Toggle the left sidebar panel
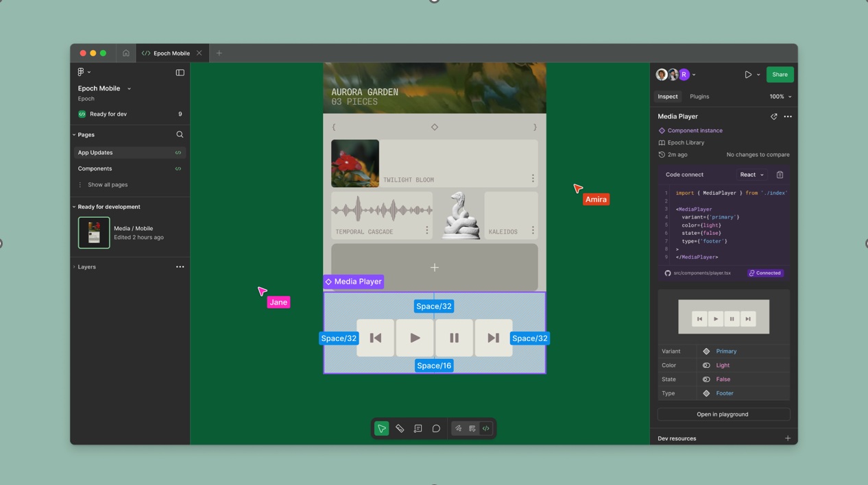Screen dimensions: 868x485 (180, 73)
